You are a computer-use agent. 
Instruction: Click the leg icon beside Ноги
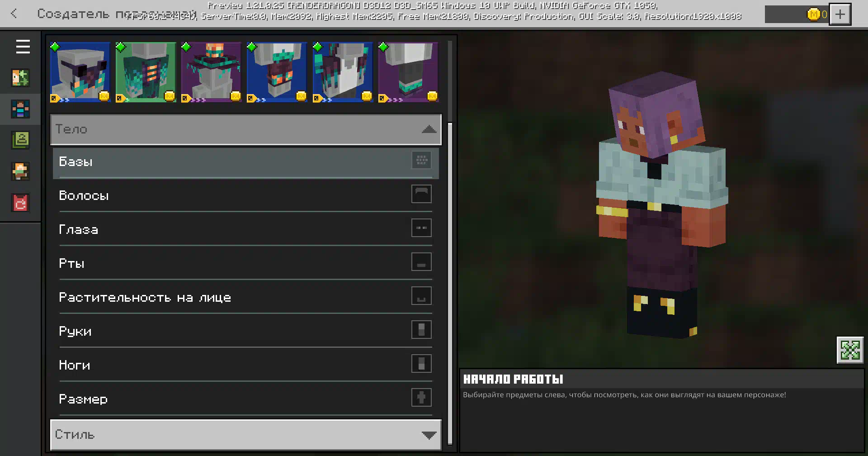tap(421, 364)
